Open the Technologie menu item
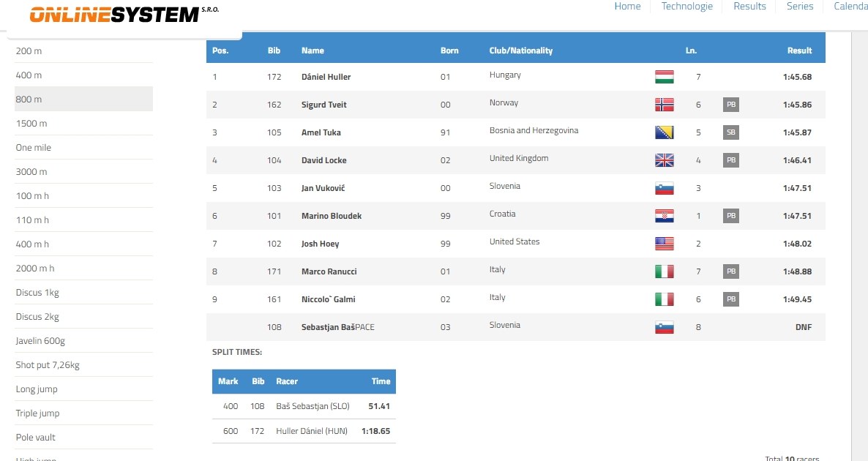Image resolution: width=868 pixels, height=461 pixels. click(686, 7)
